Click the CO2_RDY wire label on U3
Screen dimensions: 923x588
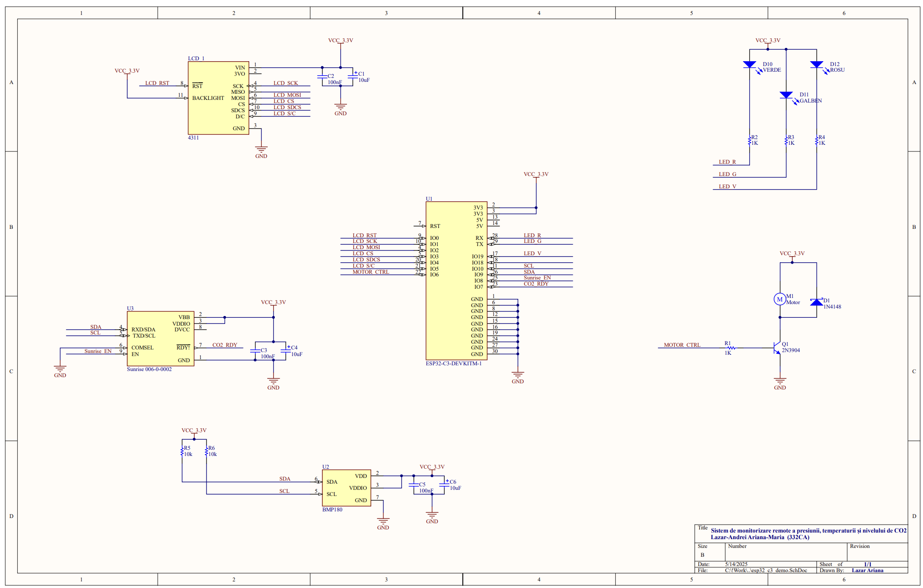[225, 345]
